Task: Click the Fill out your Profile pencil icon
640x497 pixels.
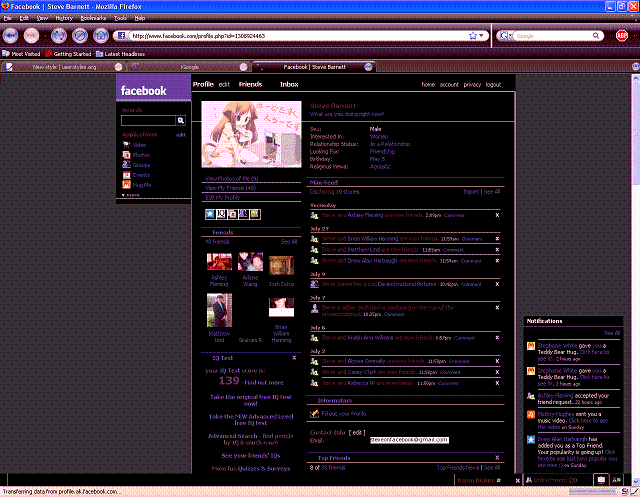Action: (x=314, y=414)
